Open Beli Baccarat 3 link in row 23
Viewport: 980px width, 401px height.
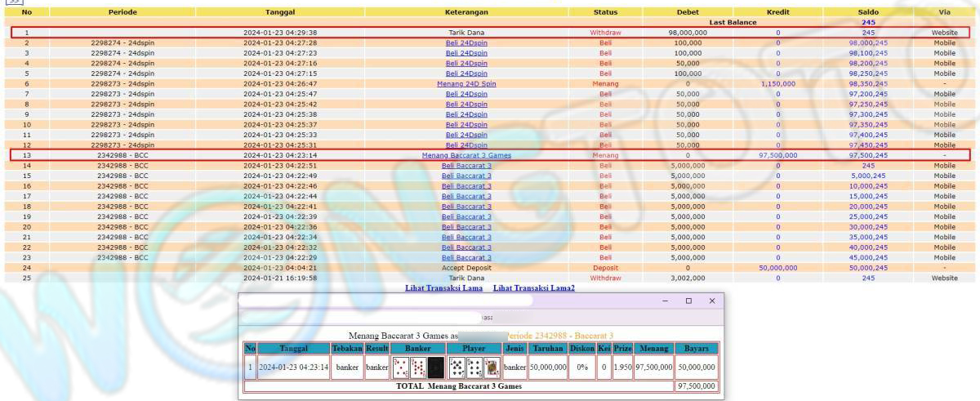(x=466, y=257)
